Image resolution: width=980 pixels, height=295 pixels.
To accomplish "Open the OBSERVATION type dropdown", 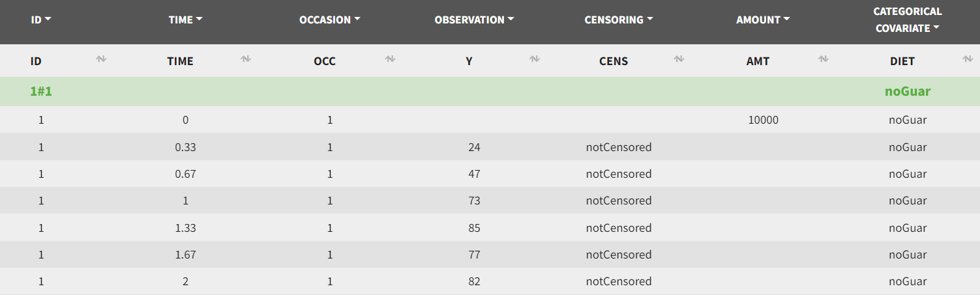I will [474, 20].
